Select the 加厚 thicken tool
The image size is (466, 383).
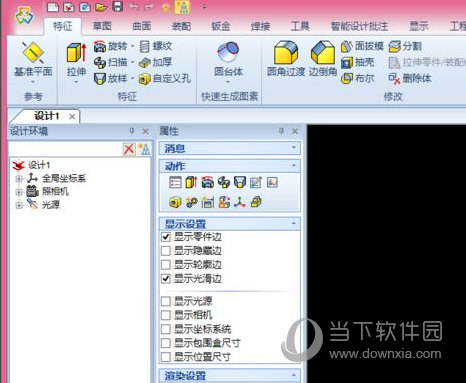pos(156,62)
